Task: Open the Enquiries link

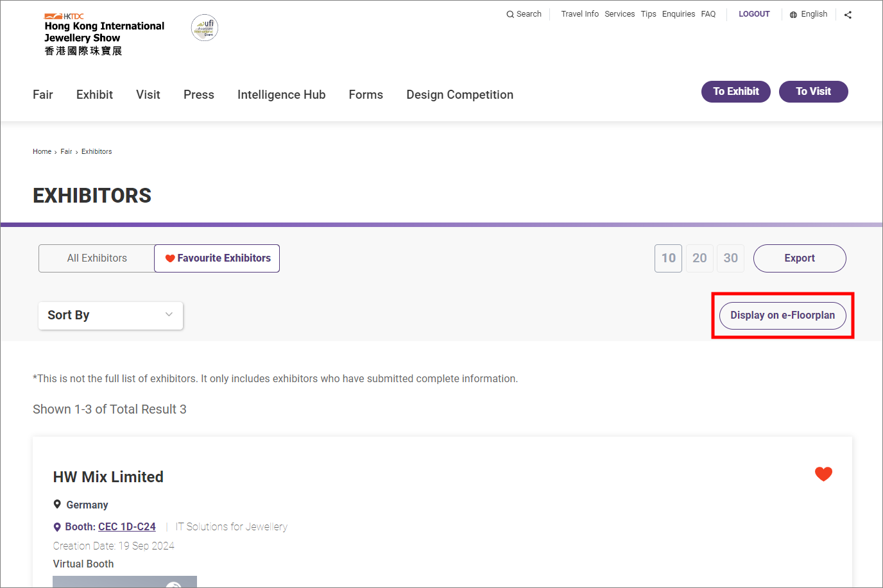Action: [678, 14]
